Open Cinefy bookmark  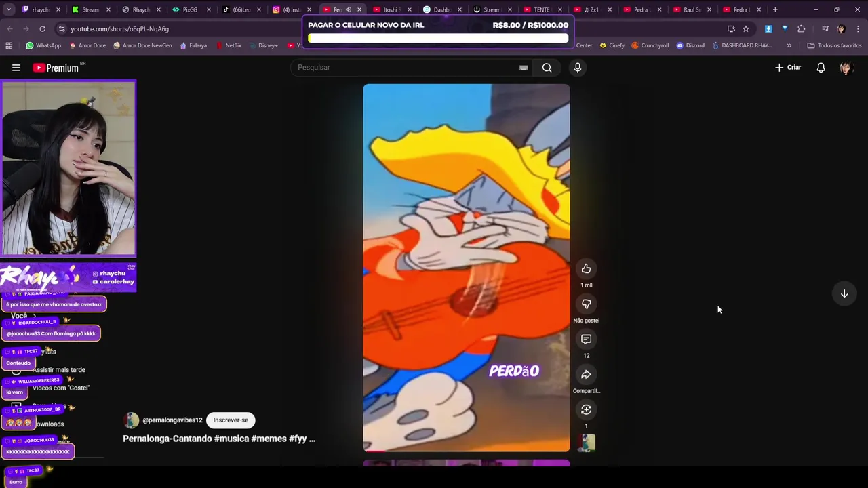coord(612,45)
